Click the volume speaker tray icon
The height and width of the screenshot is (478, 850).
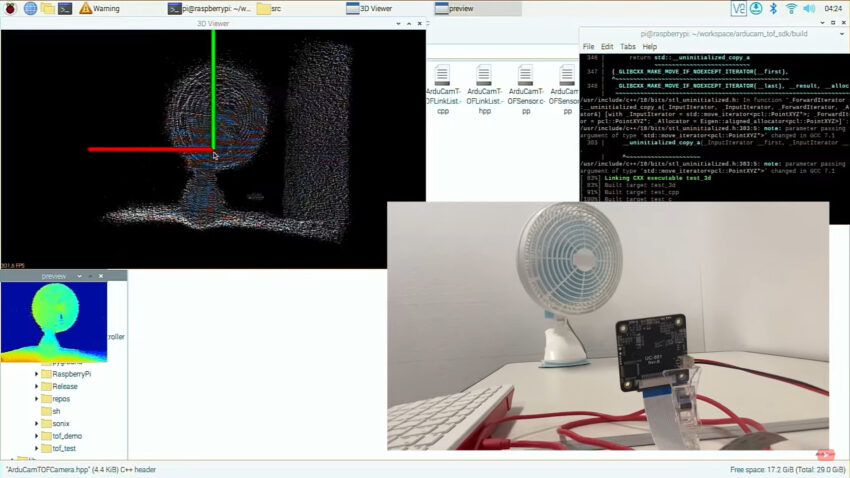pyautogui.click(x=810, y=8)
